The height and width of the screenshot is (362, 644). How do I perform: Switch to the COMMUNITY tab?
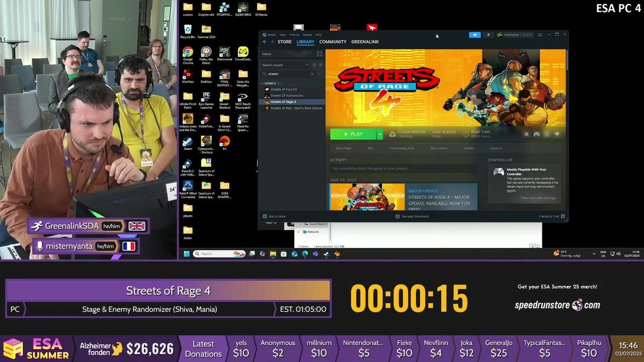(x=333, y=42)
